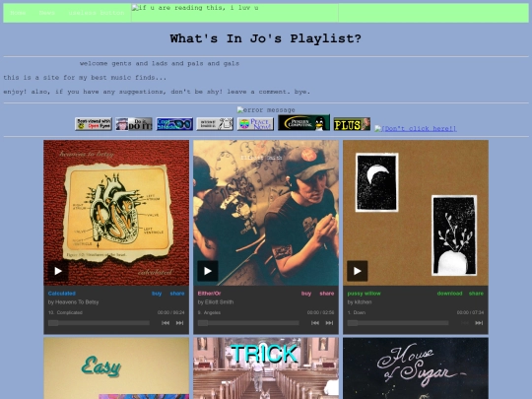Skip to next track in pussy willow player
532x399 pixels.
click(479, 323)
